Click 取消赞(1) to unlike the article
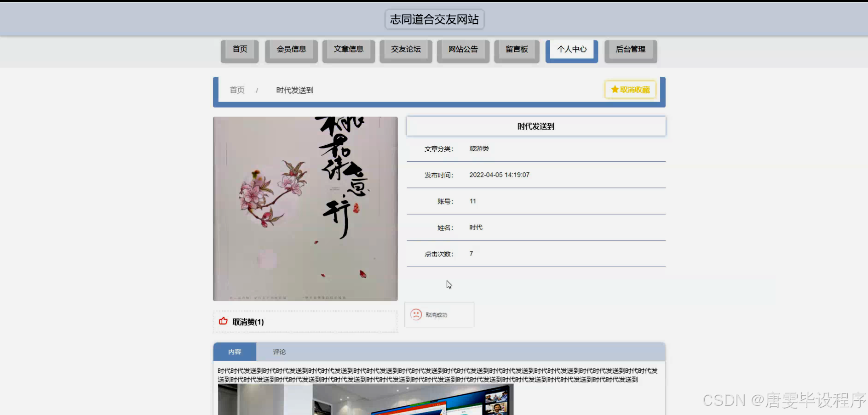Screen dimensions: 868x415 pos(248,322)
